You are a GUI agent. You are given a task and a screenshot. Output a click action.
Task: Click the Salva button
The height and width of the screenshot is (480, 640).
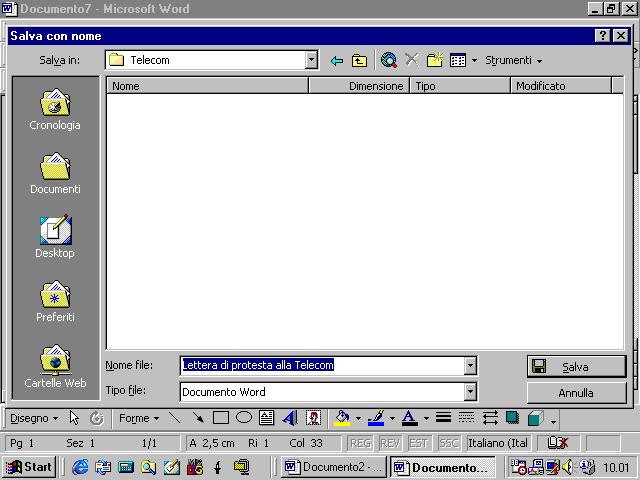pos(576,367)
